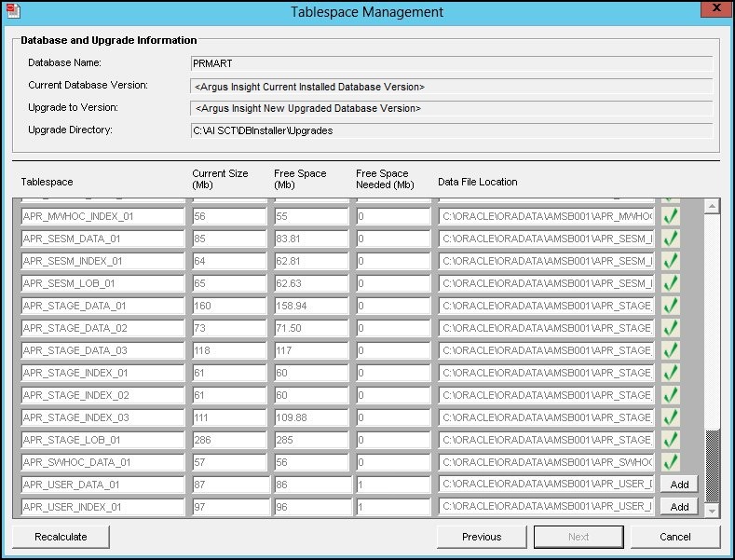This screenshot has width=735, height=560.
Task: Click the disabled Next button
Action: click(578, 537)
